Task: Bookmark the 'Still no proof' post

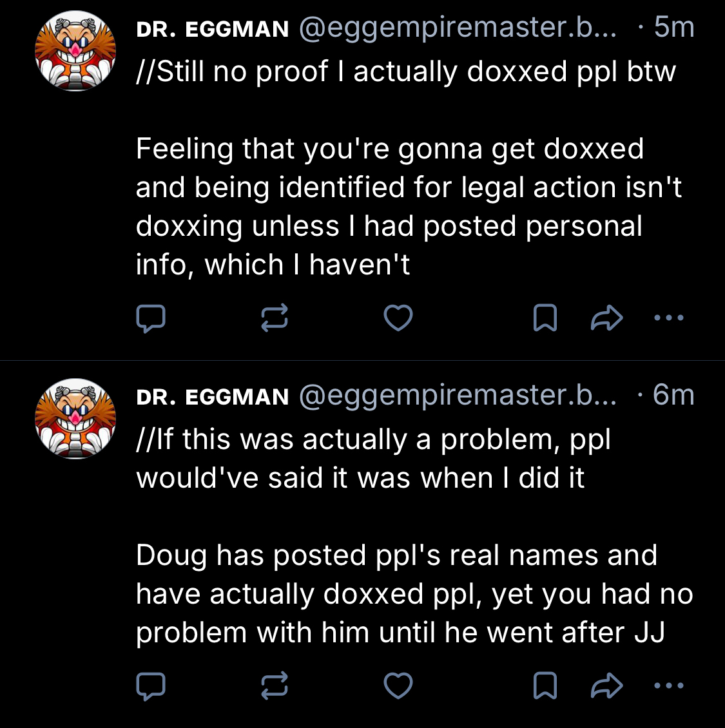Action: click(545, 318)
